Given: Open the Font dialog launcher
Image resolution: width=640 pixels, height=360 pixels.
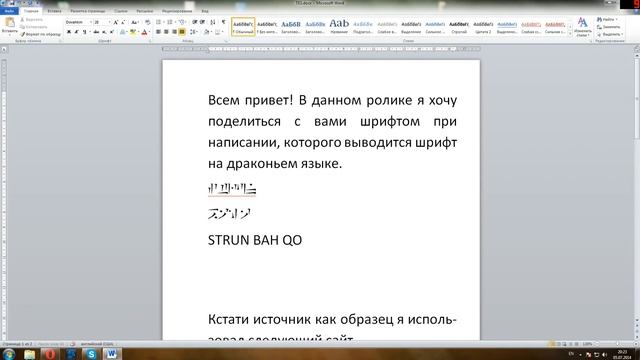Looking at the screenshot, I should click(x=150, y=41).
